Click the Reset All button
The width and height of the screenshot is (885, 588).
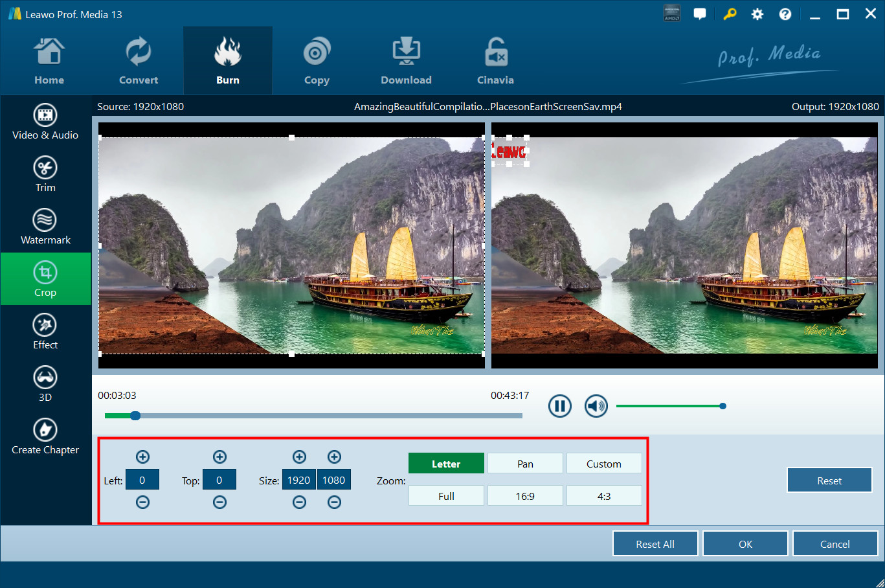coord(655,544)
